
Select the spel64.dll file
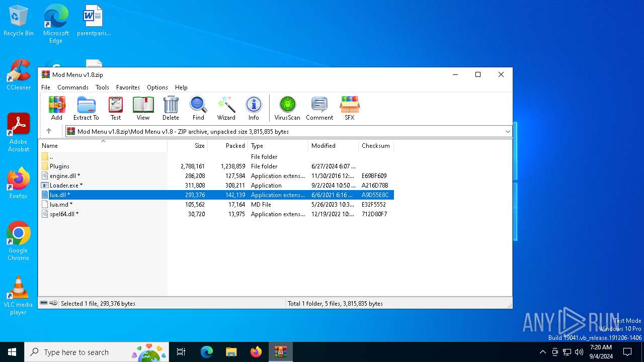[216, 214]
